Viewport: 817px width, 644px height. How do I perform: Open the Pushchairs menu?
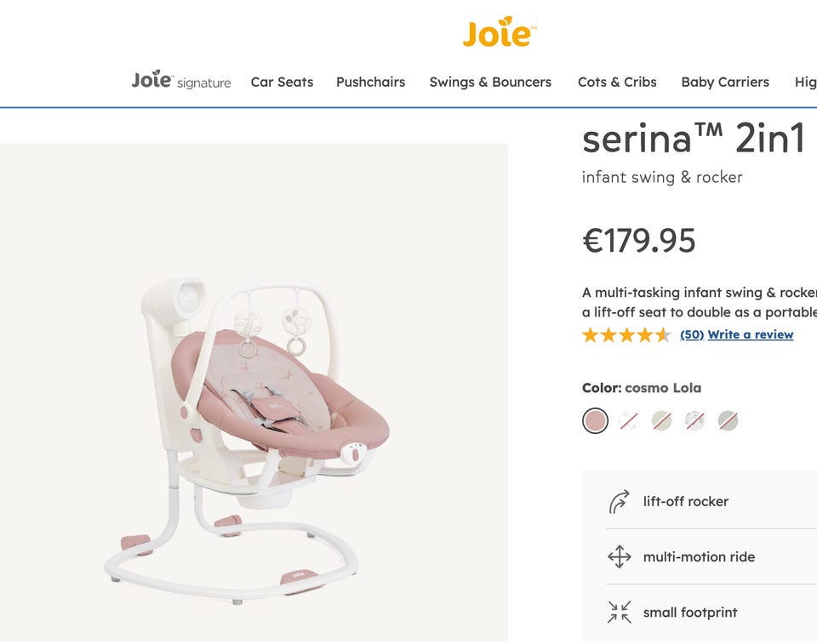370,83
